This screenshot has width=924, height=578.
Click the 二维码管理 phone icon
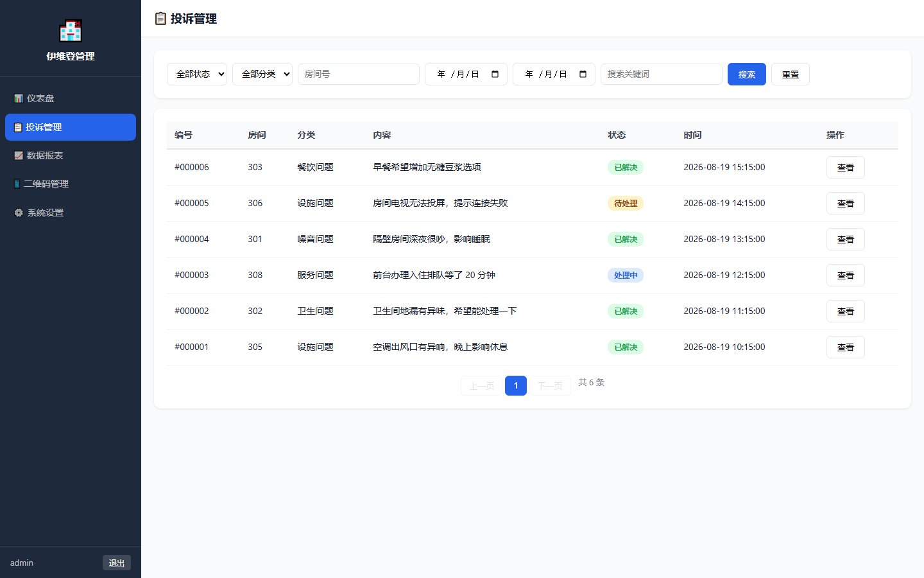click(x=17, y=184)
